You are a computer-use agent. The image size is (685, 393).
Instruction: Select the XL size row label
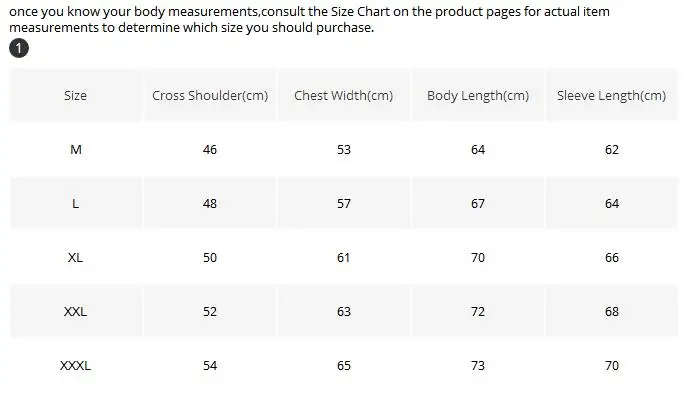[x=76, y=258]
